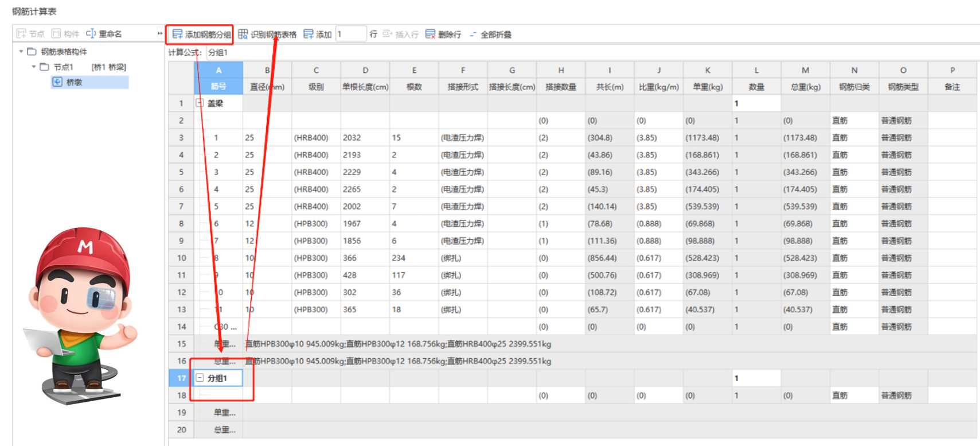Select column header 总重(kg)
This screenshot has width=980, height=446.
coord(805,87)
